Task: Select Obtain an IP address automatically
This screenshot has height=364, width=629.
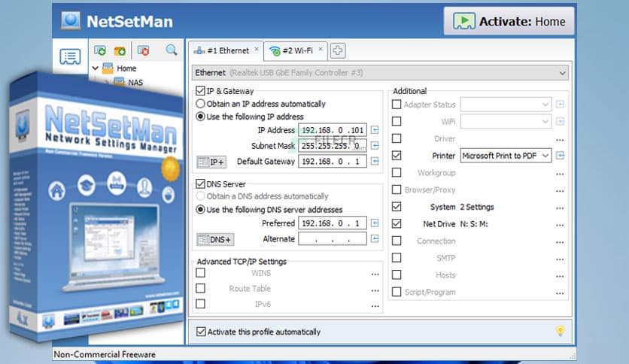Action: [x=201, y=104]
